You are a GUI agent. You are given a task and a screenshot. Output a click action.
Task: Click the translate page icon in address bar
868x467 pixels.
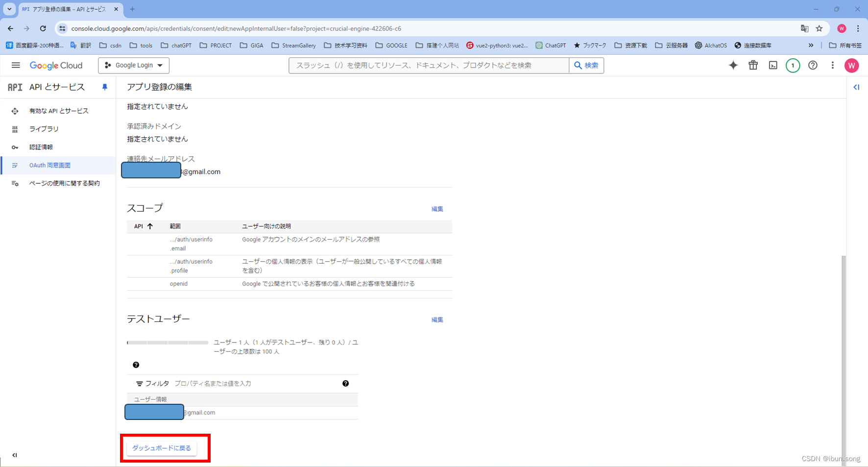pyautogui.click(x=804, y=28)
